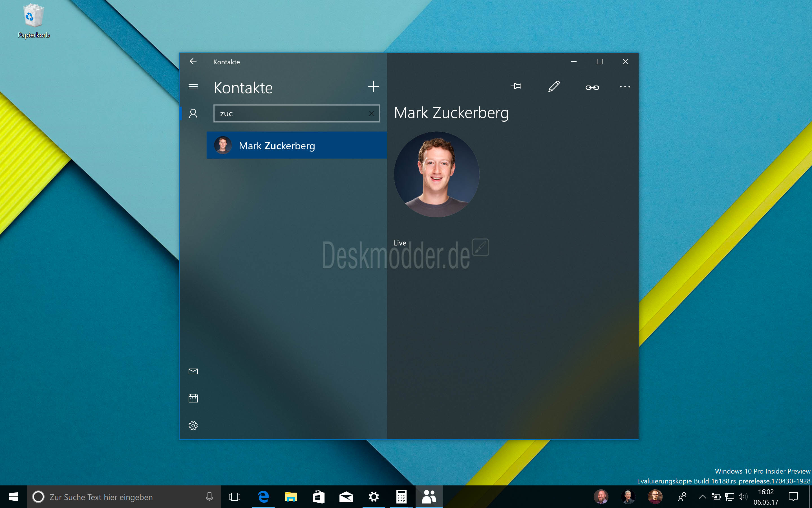812x508 pixels.
Task: Open the Windows Start menu
Action: [14, 497]
